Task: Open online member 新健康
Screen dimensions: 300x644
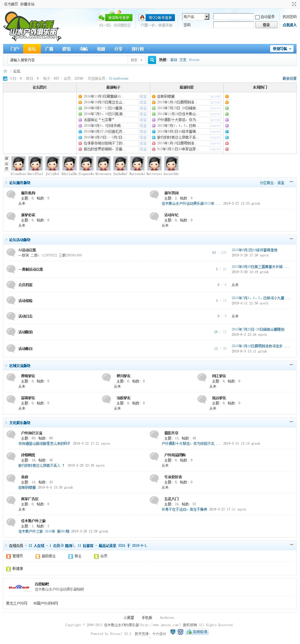Action: pyautogui.click(x=18, y=569)
